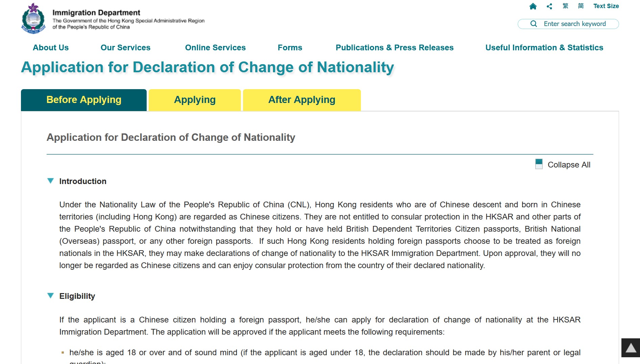Open the Text Size option
This screenshot has height=364, width=640.
click(x=606, y=6)
